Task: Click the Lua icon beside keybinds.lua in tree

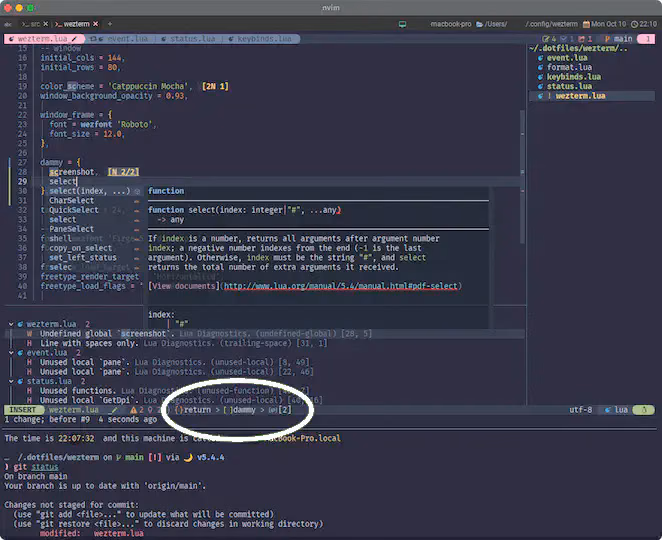Action: tap(540, 77)
